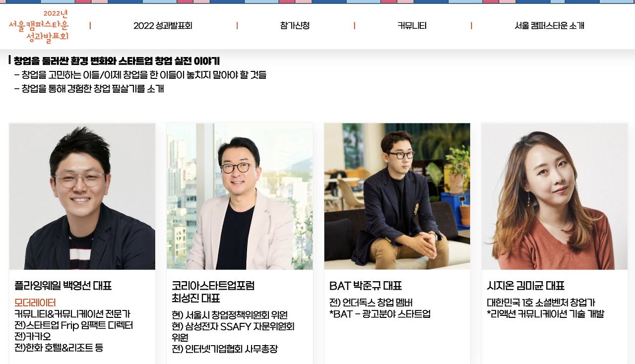Click the 서울캠퍼스타운 성과발표회 logo

click(39, 25)
